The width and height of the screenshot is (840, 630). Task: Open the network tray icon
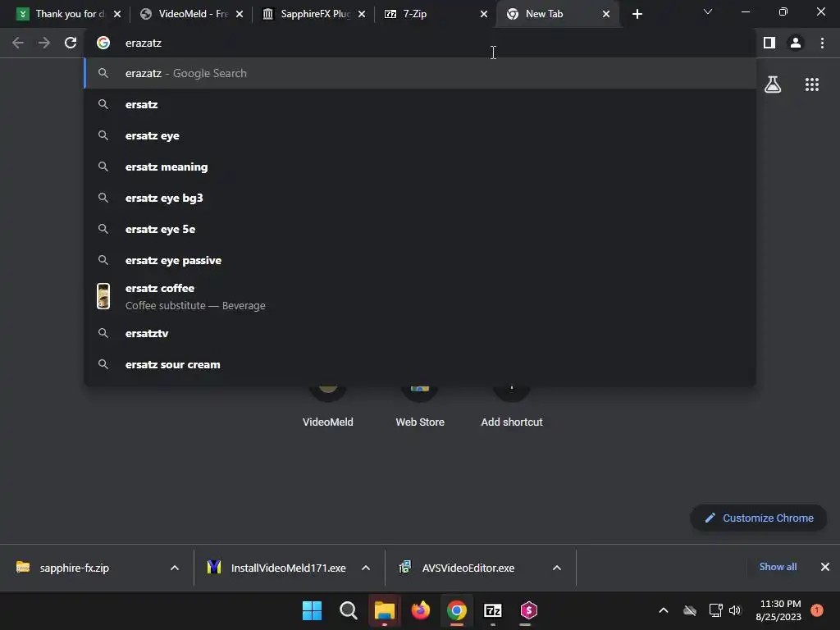715,610
